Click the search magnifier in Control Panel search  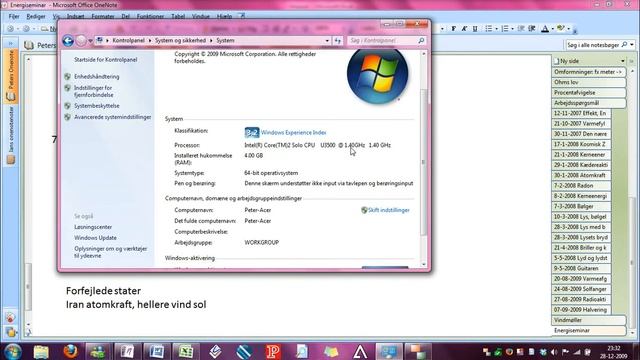click(x=421, y=40)
